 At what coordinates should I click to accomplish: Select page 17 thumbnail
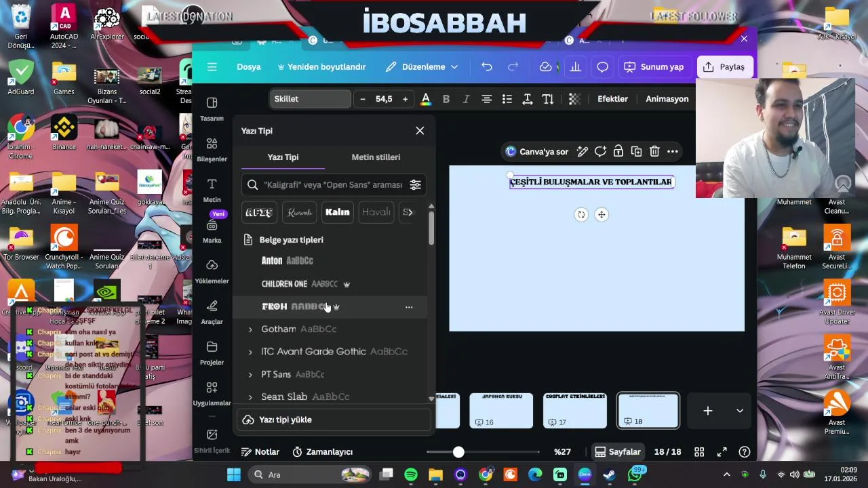(575, 410)
